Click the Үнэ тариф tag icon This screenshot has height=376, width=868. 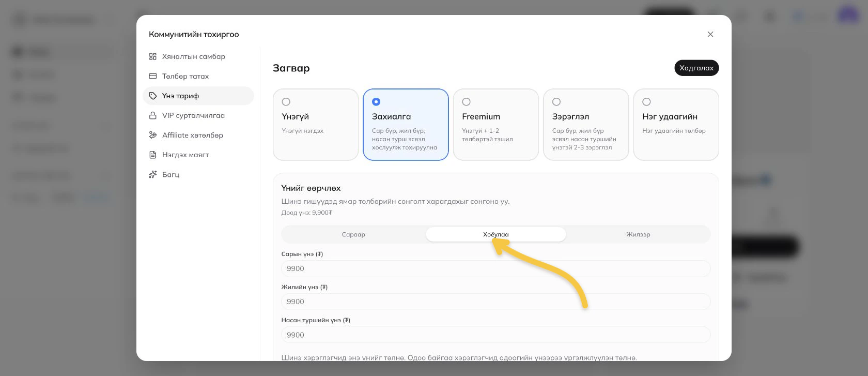(x=152, y=96)
